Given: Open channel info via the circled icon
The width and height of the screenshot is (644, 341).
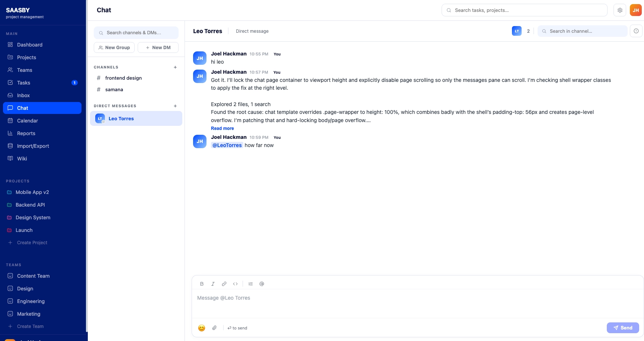Looking at the screenshot, I should point(636,31).
